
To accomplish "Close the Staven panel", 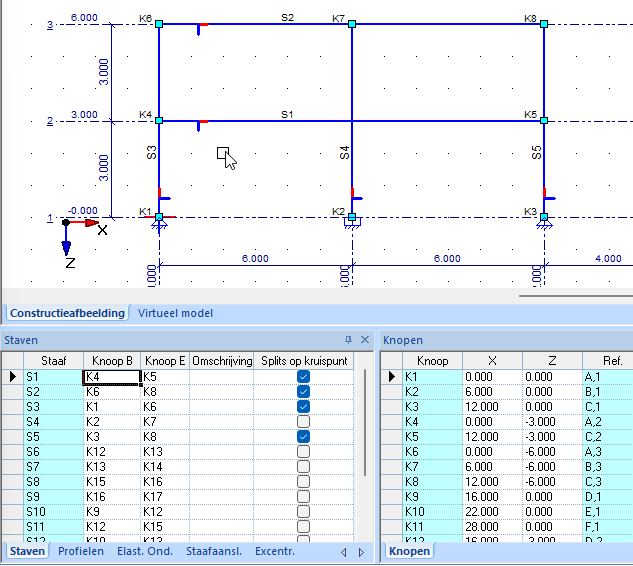I will [x=365, y=340].
